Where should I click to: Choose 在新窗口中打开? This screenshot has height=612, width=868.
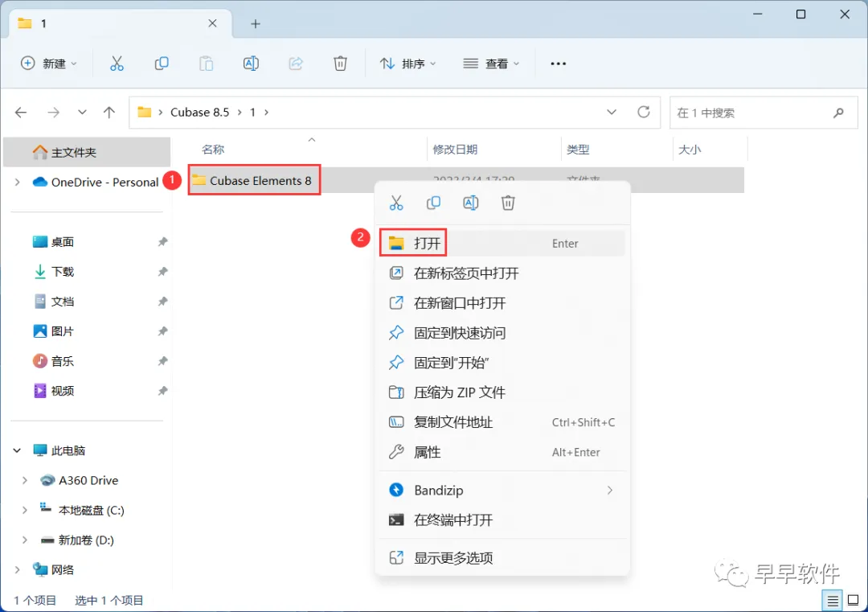(x=502, y=303)
